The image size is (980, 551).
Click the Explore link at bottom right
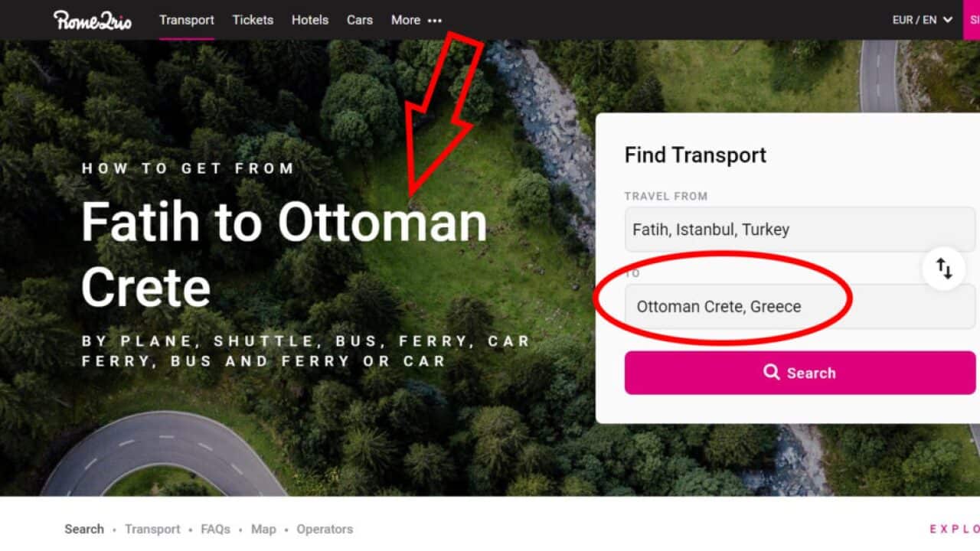(954, 529)
